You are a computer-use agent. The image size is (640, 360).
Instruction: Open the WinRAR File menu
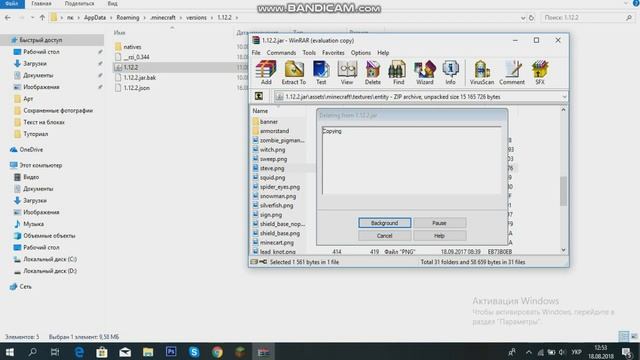click(x=256, y=53)
